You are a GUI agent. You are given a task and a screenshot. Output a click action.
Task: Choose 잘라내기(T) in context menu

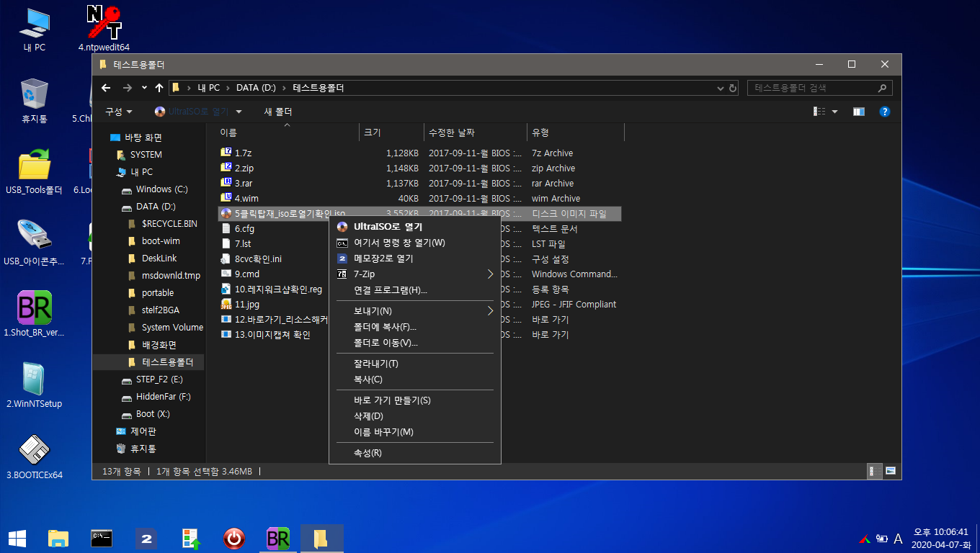coord(414,364)
